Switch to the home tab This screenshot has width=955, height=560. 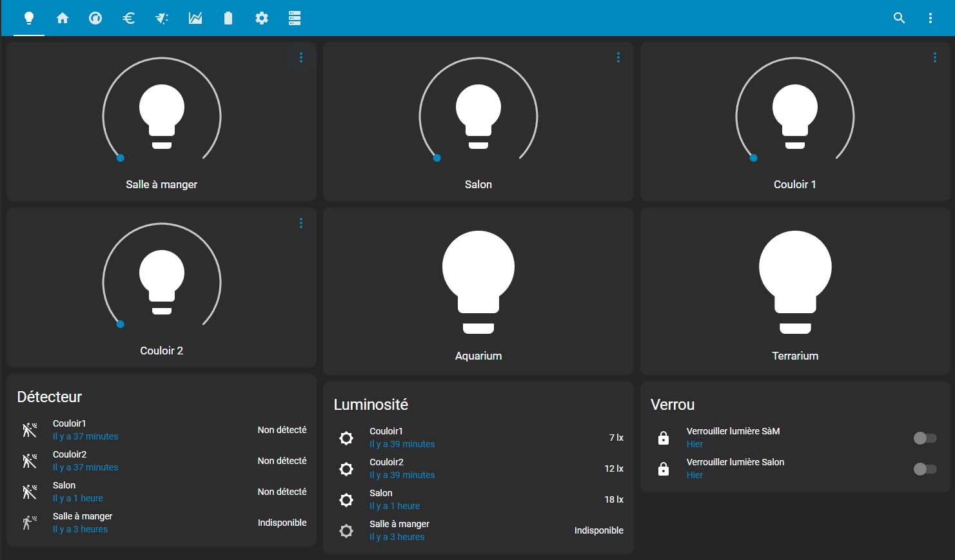(x=62, y=18)
